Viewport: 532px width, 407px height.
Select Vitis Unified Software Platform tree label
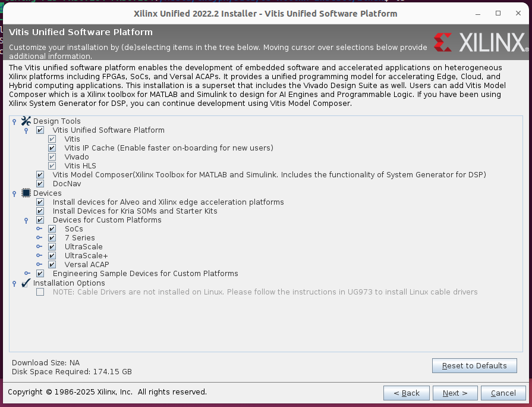pos(109,130)
